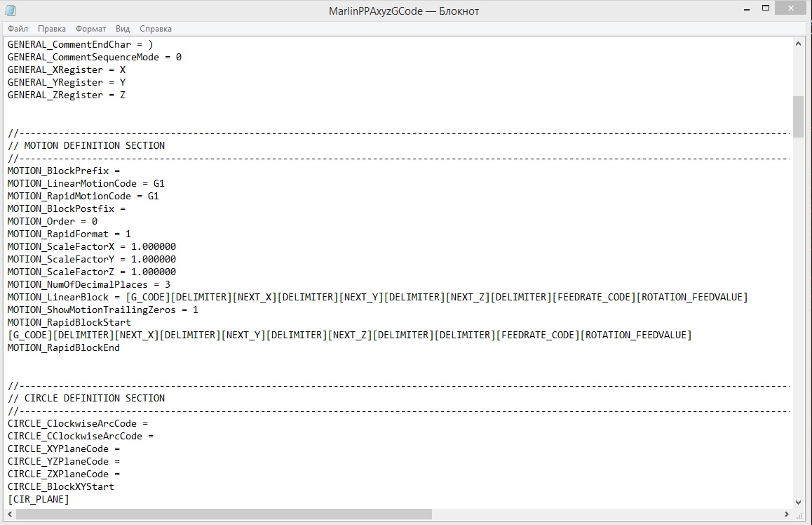Click the line GENERAL_YRegister = Y
812x525 pixels.
tap(67, 82)
